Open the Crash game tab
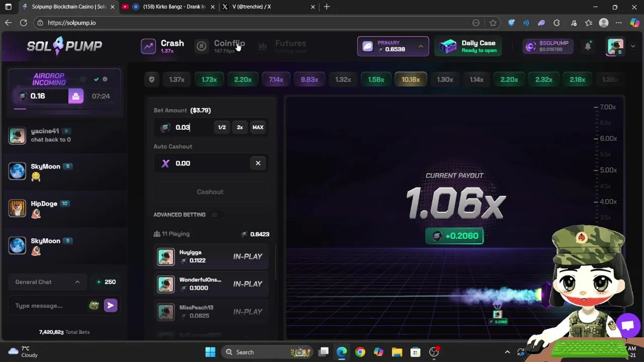Screen dimensions: 644x362 click(x=163, y=46)
